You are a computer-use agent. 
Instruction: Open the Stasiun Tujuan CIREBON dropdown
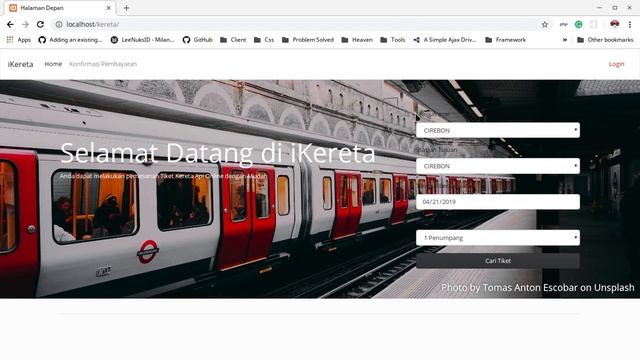click(498, 166)
